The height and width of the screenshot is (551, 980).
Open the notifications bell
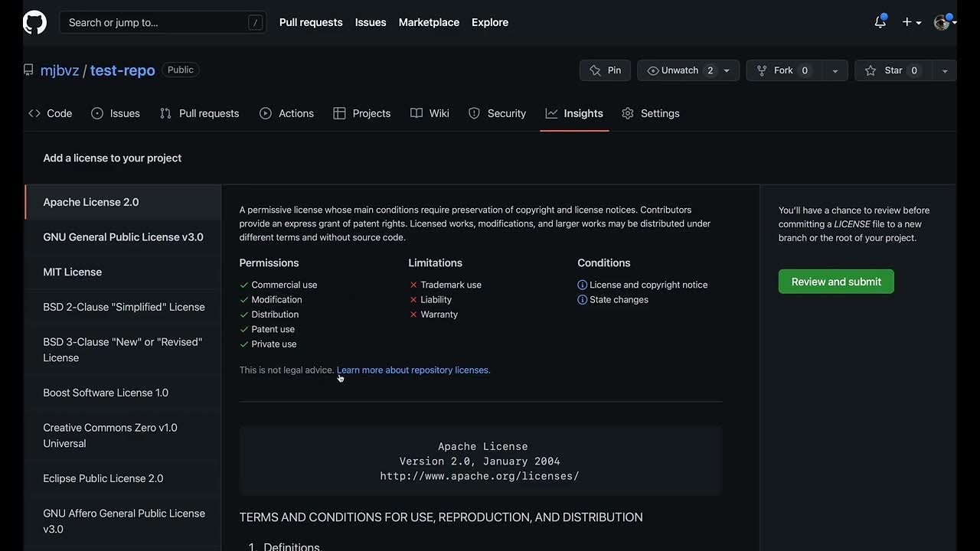click(880, 22)
